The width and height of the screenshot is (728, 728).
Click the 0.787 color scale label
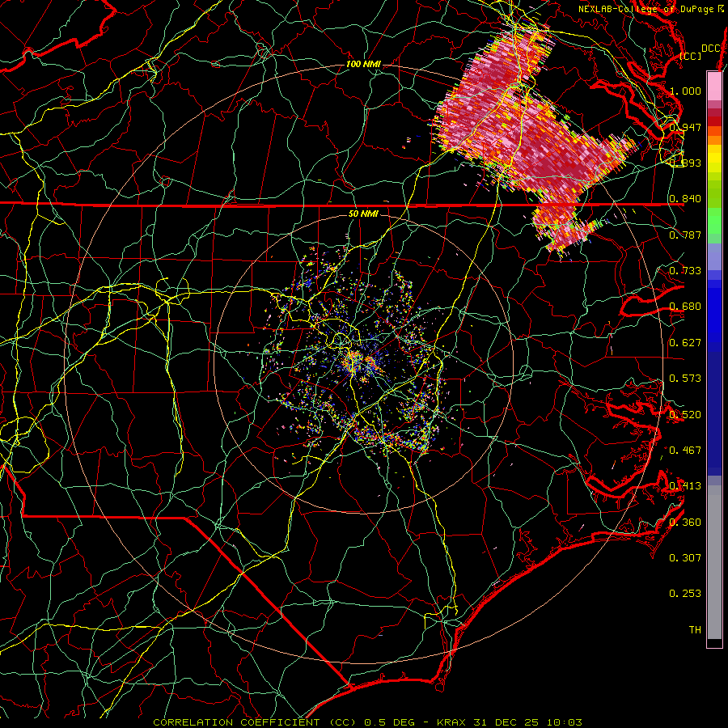pyautogui.click(x=685, y=235)
